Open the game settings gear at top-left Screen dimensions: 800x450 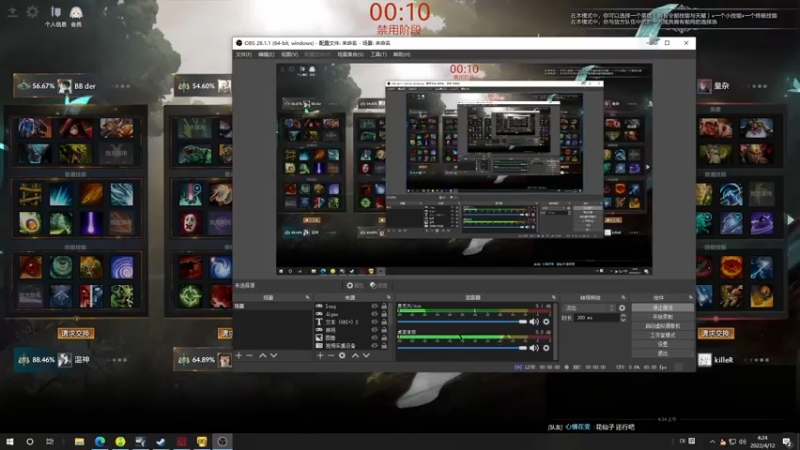pyautogui.click(x=32, y=12)
